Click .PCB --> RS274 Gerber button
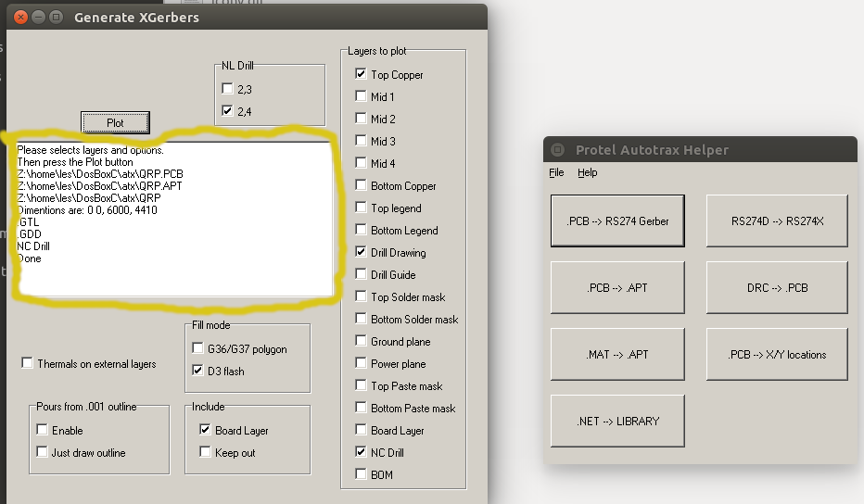Screen dimensions: 864x504 [617, 220]
